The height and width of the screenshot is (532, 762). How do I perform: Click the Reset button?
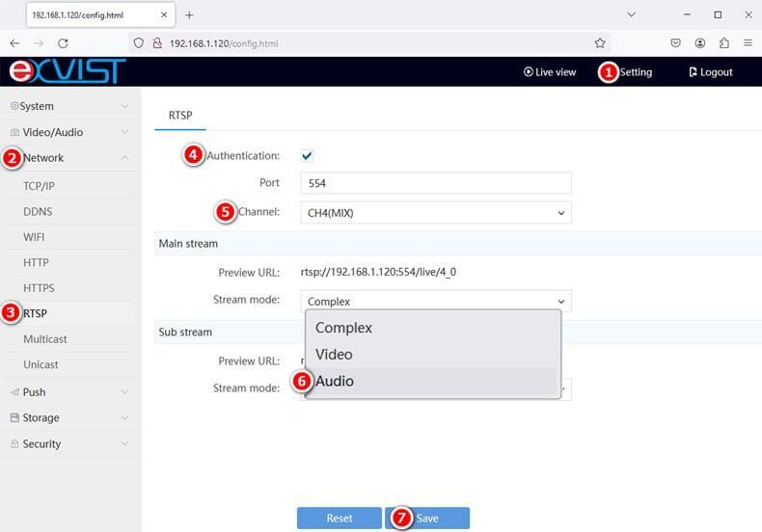[339, 519]
